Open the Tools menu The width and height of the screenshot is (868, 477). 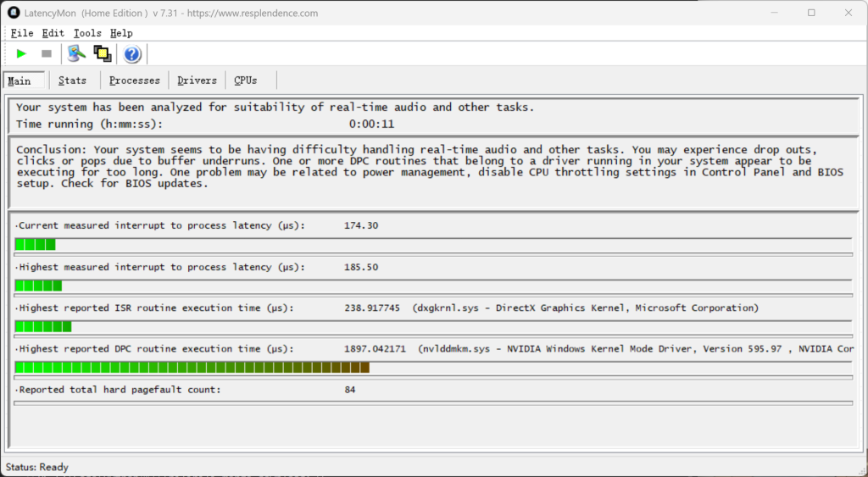[x=87, y=33]
